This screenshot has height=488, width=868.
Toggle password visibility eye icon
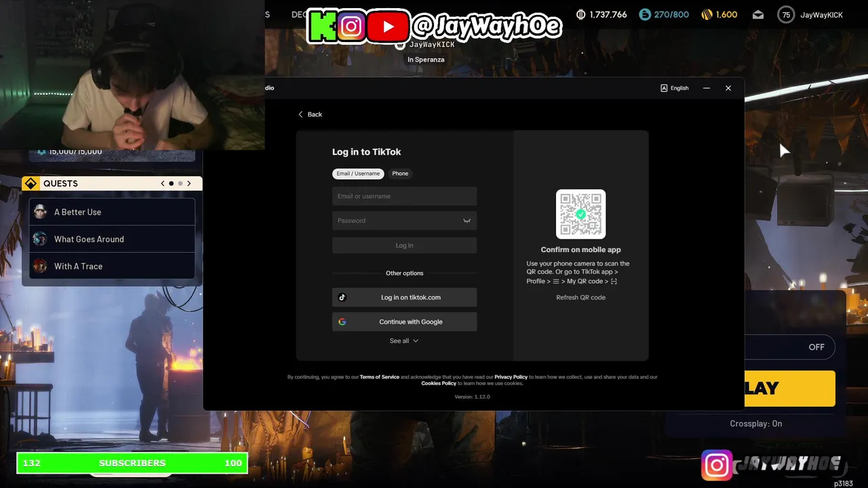(467, 221)
